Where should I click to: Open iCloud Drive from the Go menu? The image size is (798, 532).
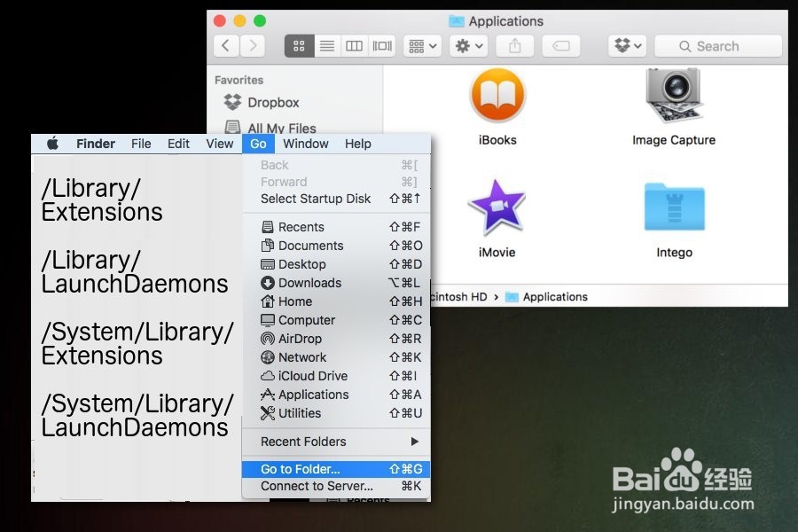tap(336, 376)
